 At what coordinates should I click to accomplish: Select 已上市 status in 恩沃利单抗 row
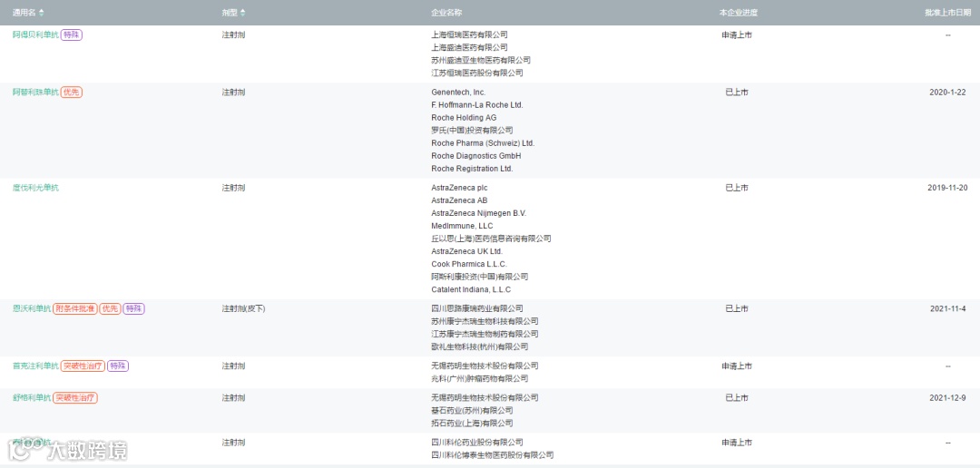click(736, 308)
